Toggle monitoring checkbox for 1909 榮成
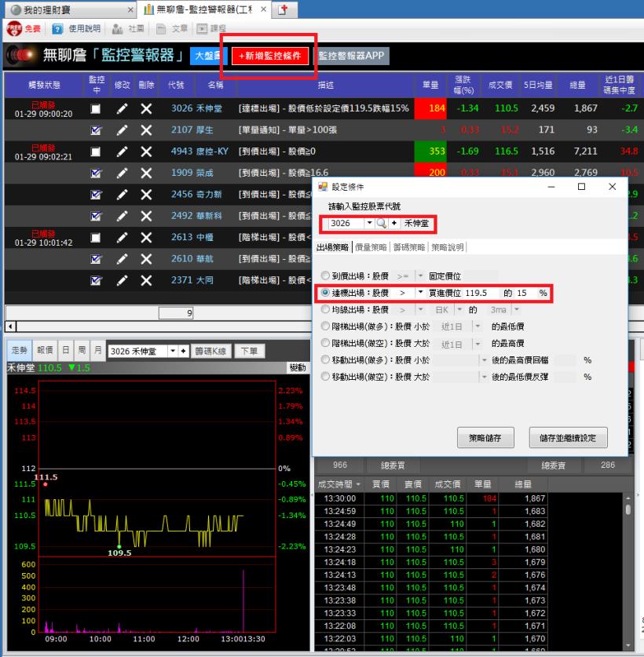Image resolution: width=644 pixels, height=657 pixels. tap(96, 173)
